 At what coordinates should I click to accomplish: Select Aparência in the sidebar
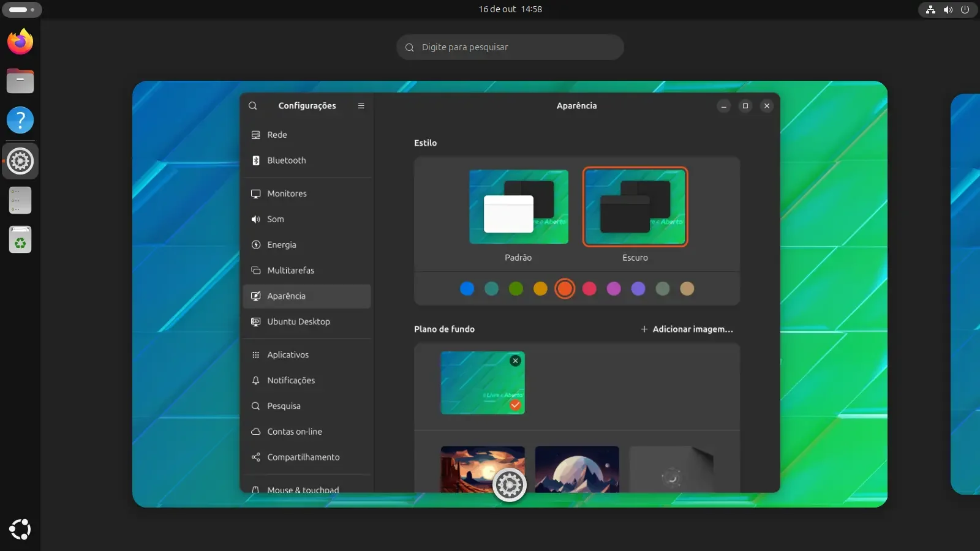[307, 296]
